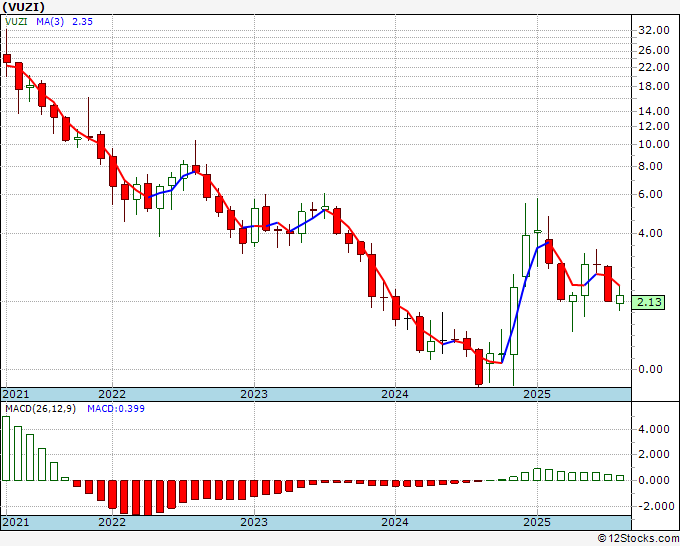Click 2025 on price chart time axis
The height and width of the screenshot is (546, 680).
[x=537, y=394]
